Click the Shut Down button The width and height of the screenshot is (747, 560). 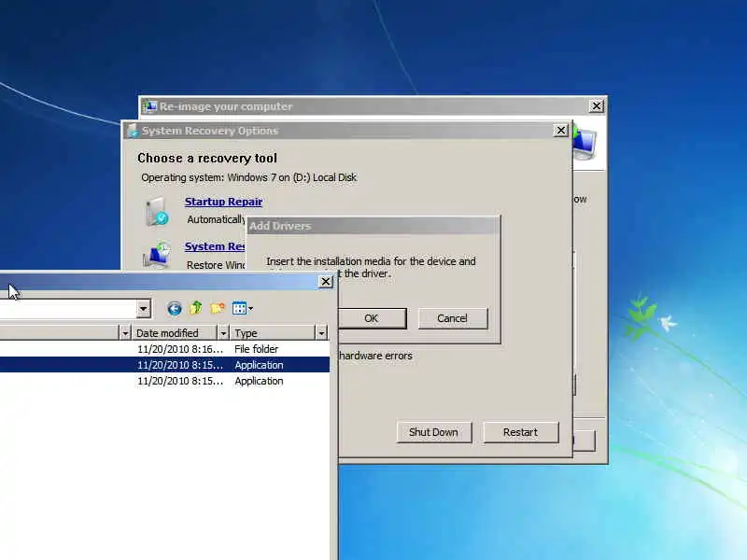434,432
